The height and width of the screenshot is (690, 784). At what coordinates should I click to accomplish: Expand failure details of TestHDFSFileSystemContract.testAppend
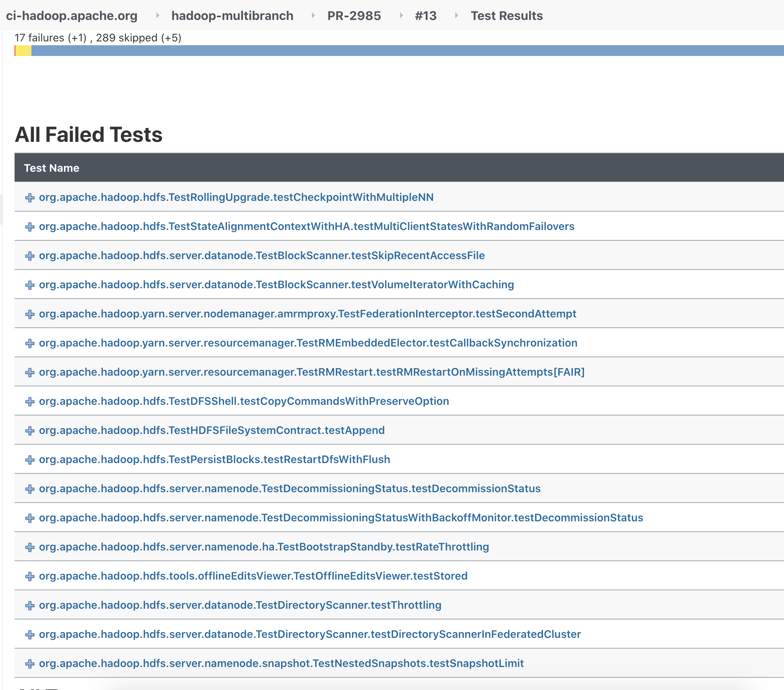pos(30,431)
